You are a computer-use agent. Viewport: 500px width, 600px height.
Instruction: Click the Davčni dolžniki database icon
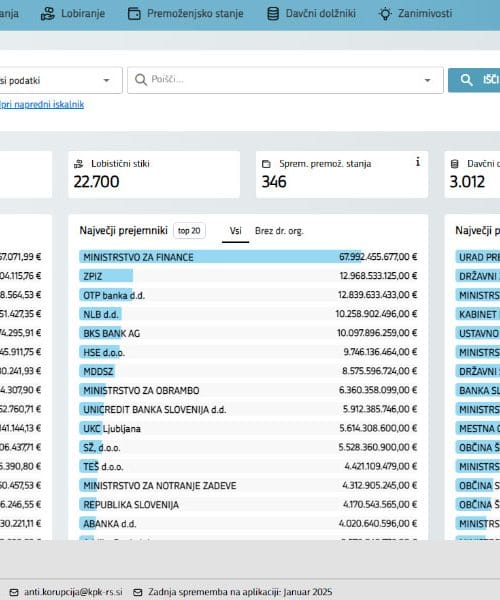point(273,14)
